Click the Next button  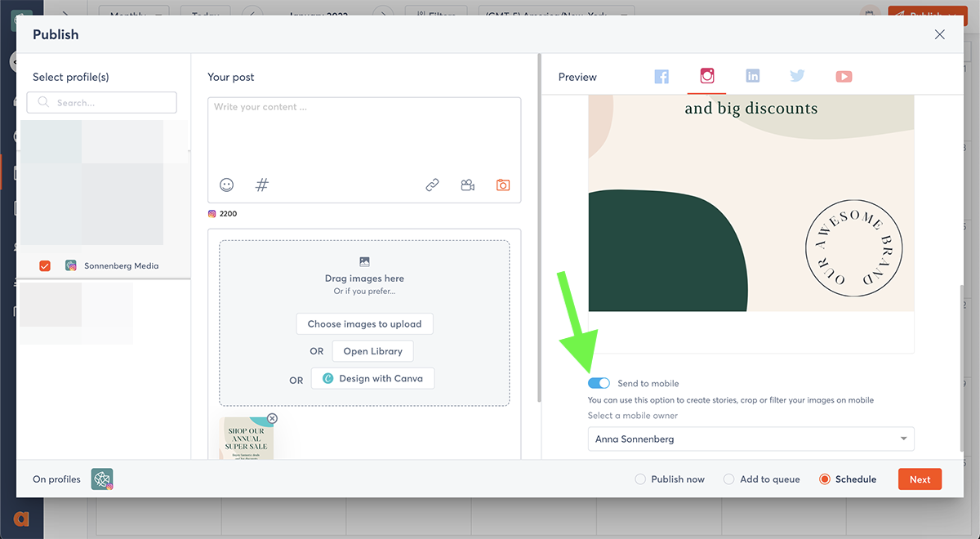coord(920,479)
